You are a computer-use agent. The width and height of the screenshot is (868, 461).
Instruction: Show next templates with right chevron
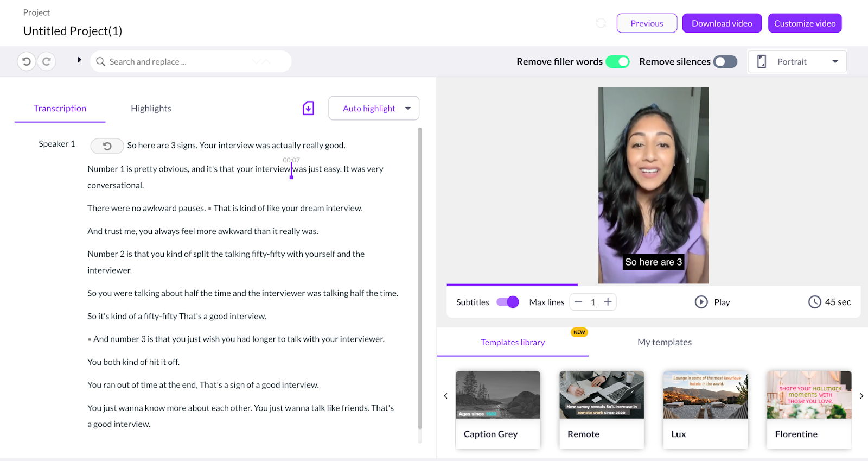pos(861,396)
